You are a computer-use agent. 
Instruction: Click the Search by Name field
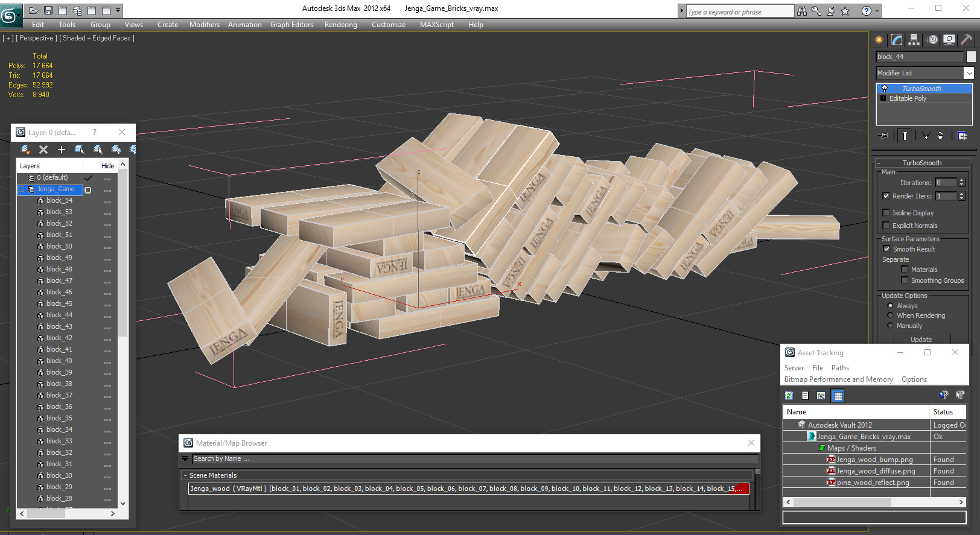(x=475, y=458)
